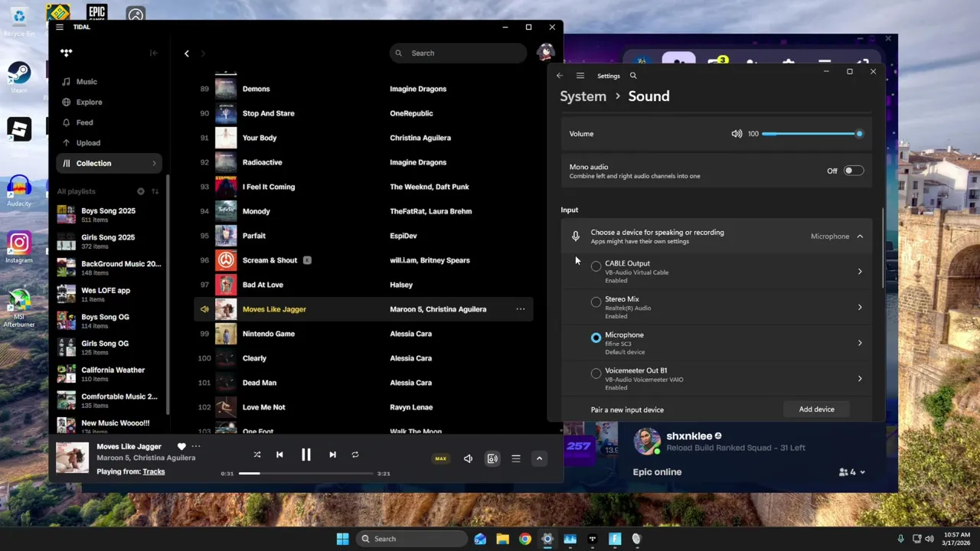Toggle repeat mode
980x551 pixels.
tap(355, 455)
